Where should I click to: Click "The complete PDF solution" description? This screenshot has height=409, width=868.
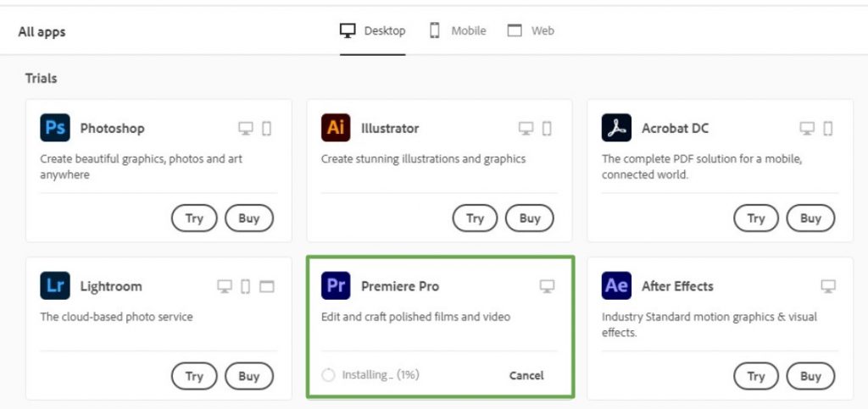(702, 167)
